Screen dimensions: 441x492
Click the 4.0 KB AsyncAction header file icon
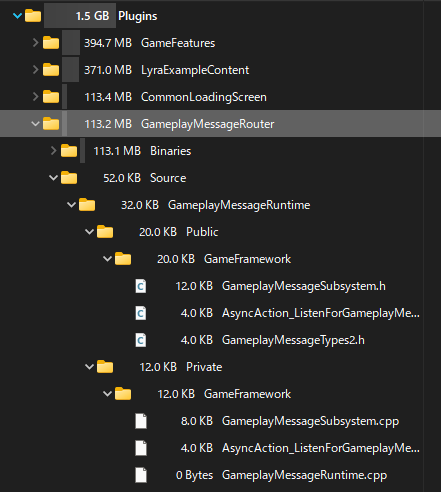point(141,313)
